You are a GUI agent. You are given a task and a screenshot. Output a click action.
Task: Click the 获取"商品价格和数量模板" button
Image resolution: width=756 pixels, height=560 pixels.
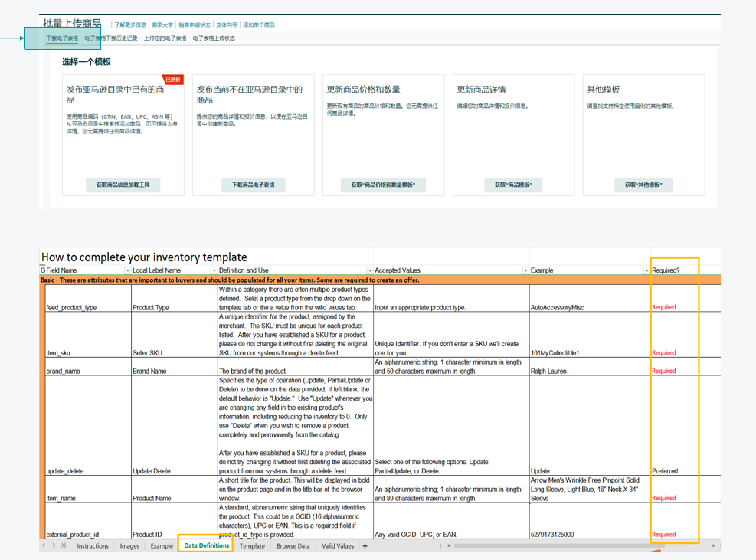tap(383, 185)
